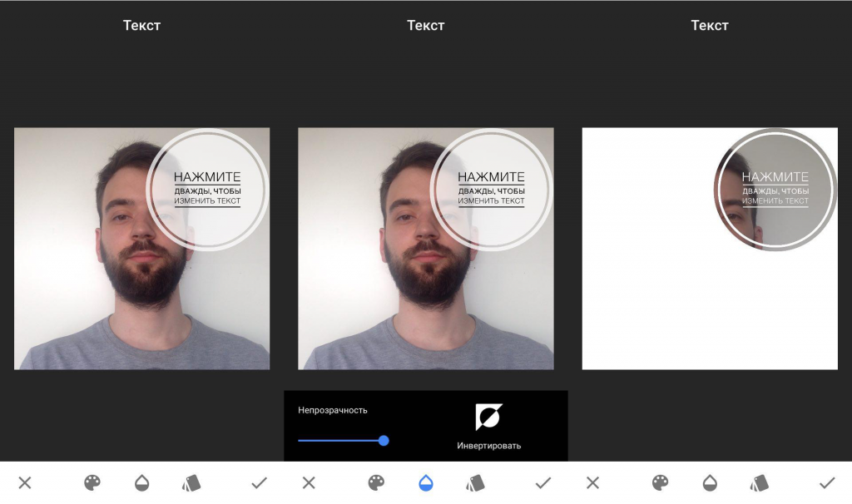Open opacity drop icon in the left screen

click(x=142, y=482)
